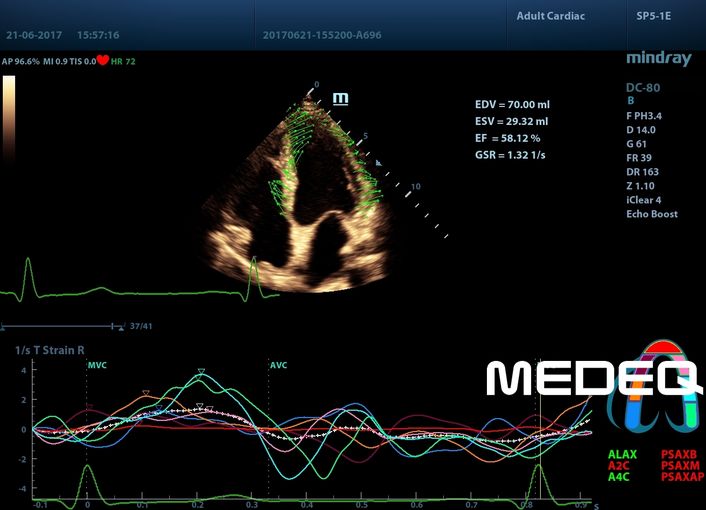Click the EDV = 70.00 ml measurement
The width and height of the screenshot is (706, 510).
(x=513, y=104)
